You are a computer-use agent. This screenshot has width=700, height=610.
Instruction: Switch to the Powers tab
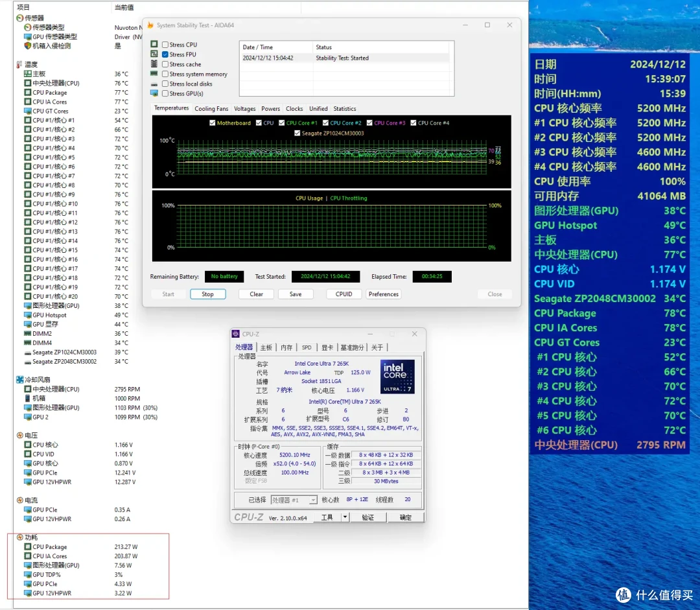click(x=270, y=108)
